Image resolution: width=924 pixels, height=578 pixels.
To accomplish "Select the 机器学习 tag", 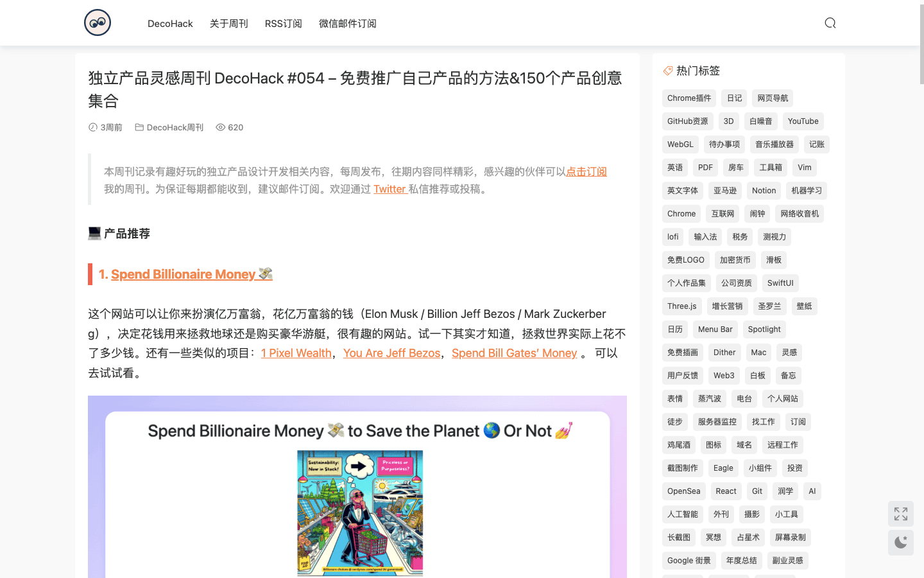I will click(x=807, y=191).
